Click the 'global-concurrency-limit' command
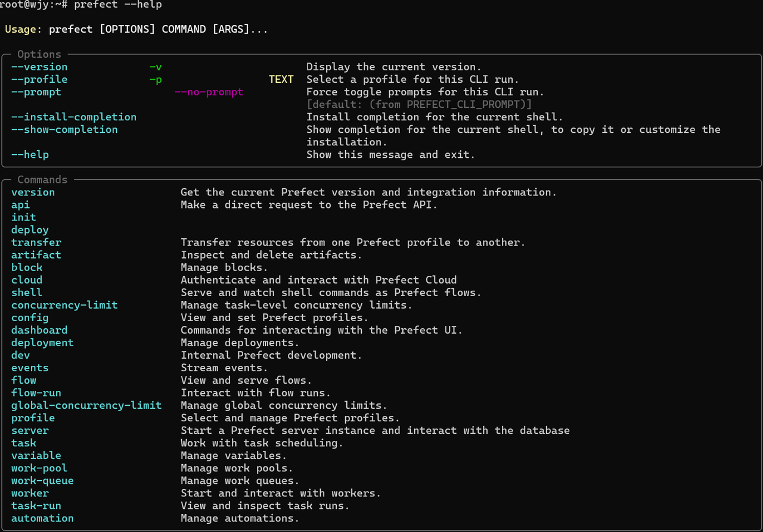763x532 pixels. (86, 405)
